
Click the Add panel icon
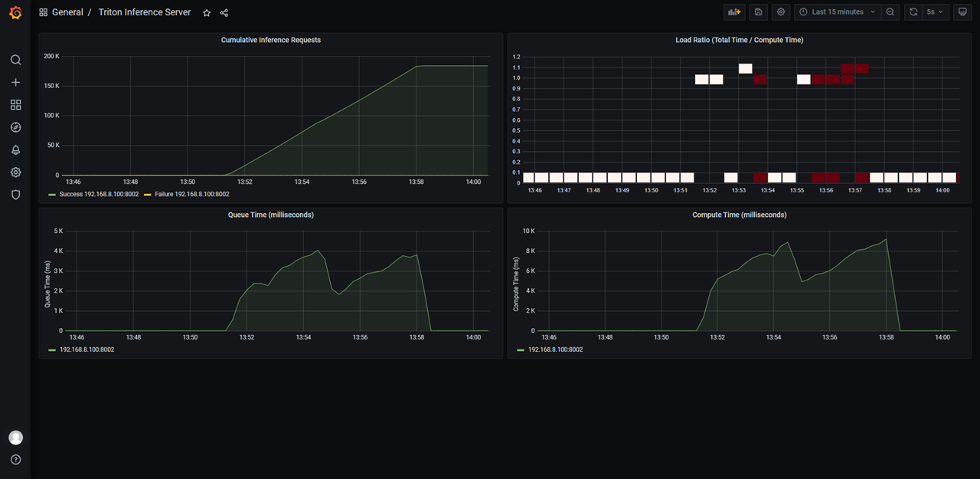pos(734,12)
